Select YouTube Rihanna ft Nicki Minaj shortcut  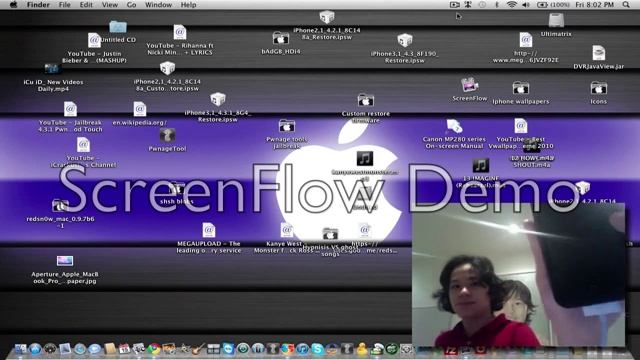click(x=180, y=32)
